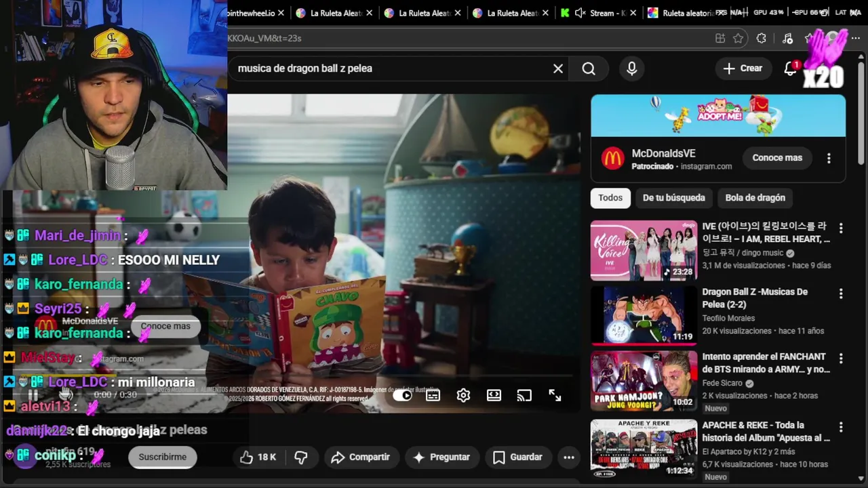This screenshot has width=868, height=488.
Task: Open options for the BTS FANCHANT video
Action: click(841, 359)
